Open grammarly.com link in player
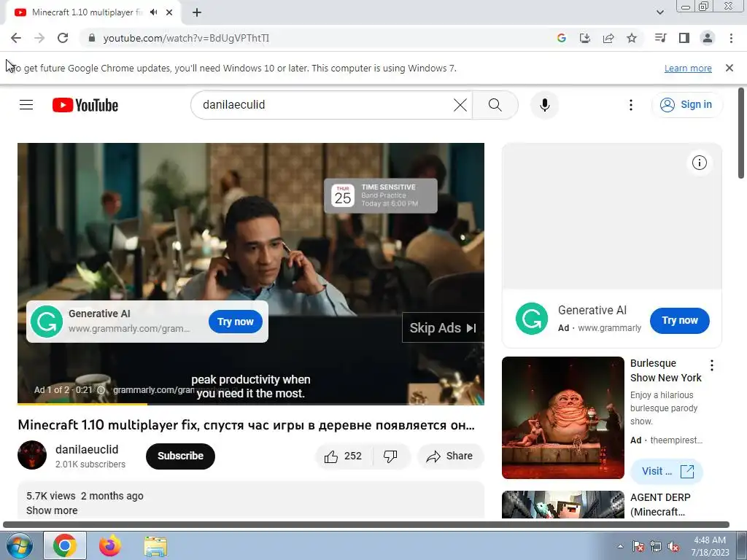The width and height of the screenshot is (747, 560). 152,390
